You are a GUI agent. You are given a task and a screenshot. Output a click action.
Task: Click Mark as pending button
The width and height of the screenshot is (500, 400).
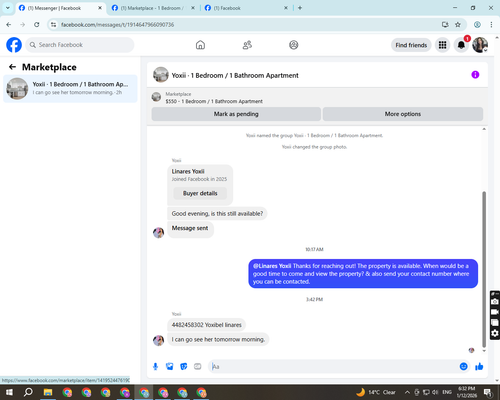[x=236, y=114]
